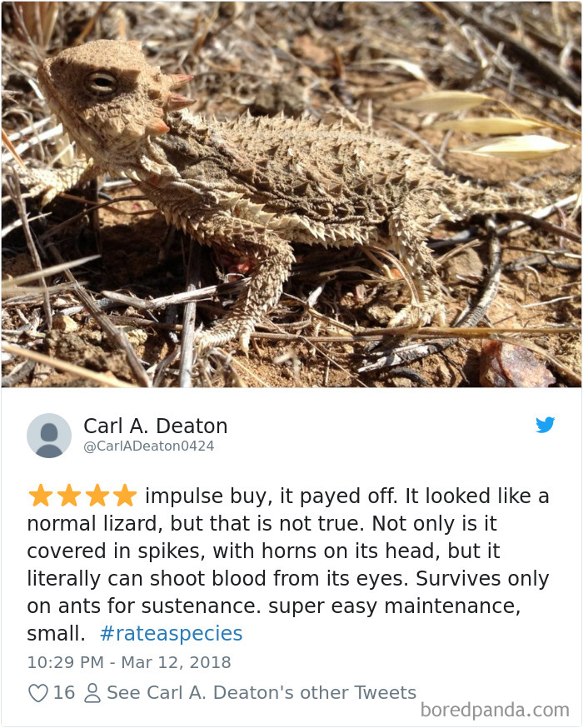
Task: Like the tweet via the heart icon
Action: pos(37,692)
